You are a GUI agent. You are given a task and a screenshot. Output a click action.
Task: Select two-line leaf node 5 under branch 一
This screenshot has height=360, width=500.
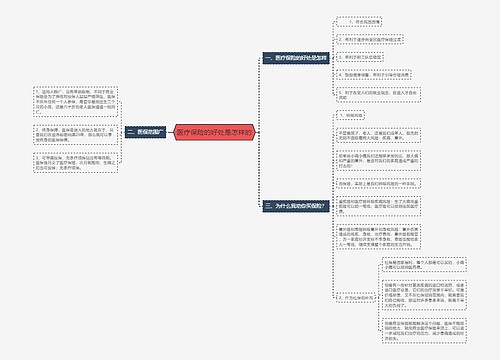click(x=378, y=95)
